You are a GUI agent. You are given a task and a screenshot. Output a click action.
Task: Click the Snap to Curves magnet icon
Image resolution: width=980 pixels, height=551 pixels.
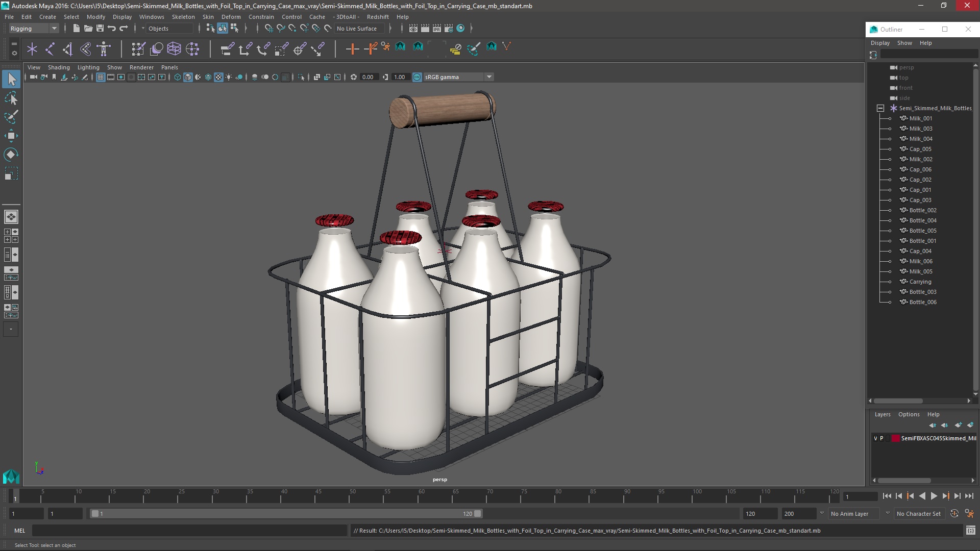tap(280, 29)
